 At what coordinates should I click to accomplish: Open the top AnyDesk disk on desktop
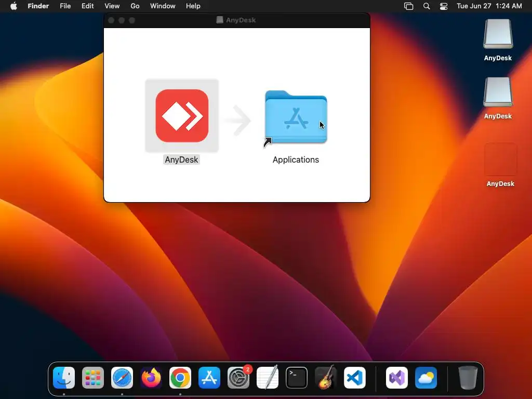(498, 34)
